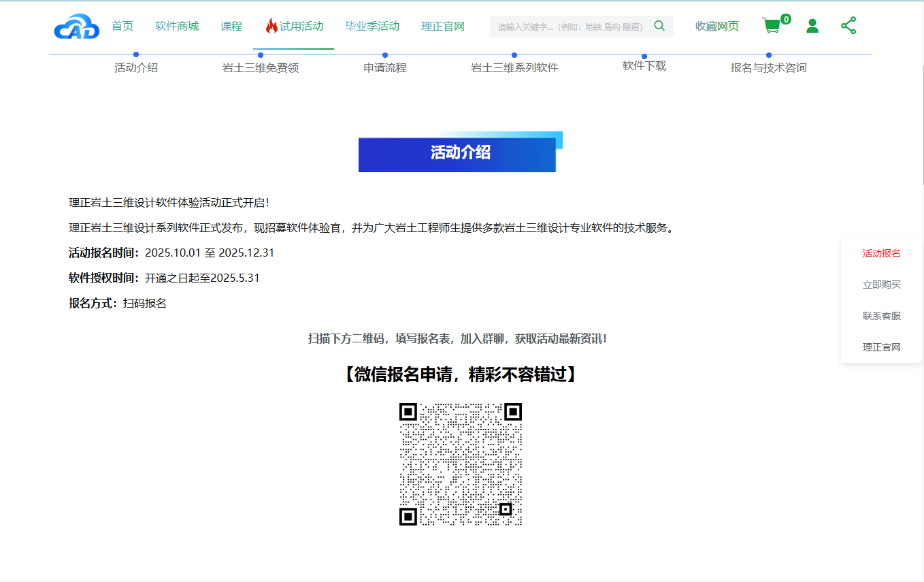Click the WeChat registration QR code
The image size is (924, 582).
click(x=461, y=464)
